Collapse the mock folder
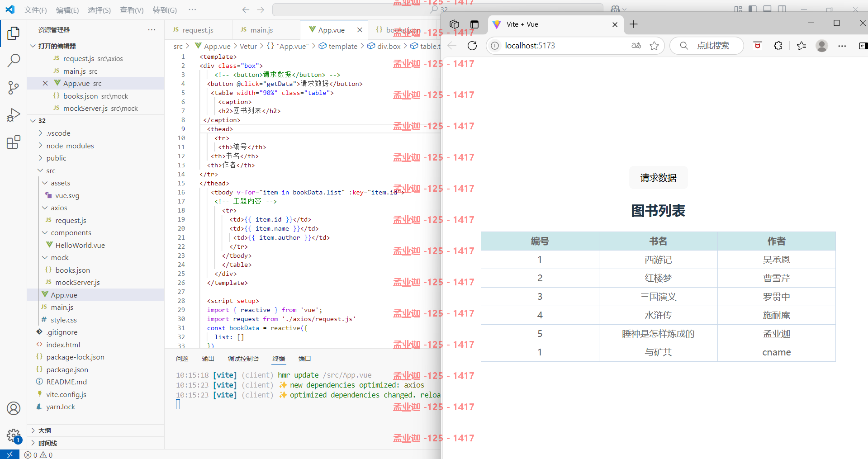Screen dimensions: 868x459 (x=60, y=257)
